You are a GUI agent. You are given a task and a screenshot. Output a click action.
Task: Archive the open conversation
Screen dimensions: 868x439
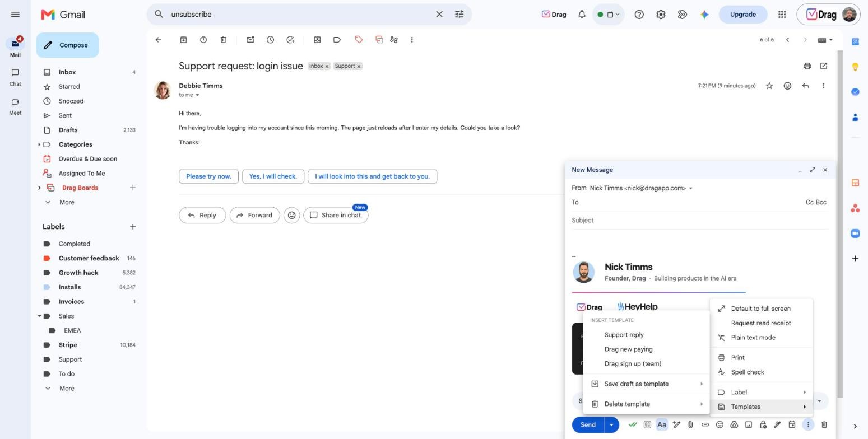click(183, 40)
